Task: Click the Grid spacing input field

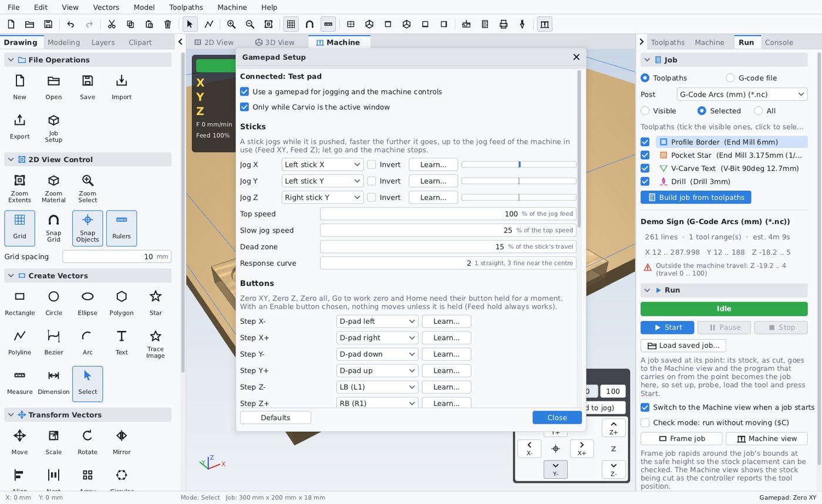Action: point(117,256)
